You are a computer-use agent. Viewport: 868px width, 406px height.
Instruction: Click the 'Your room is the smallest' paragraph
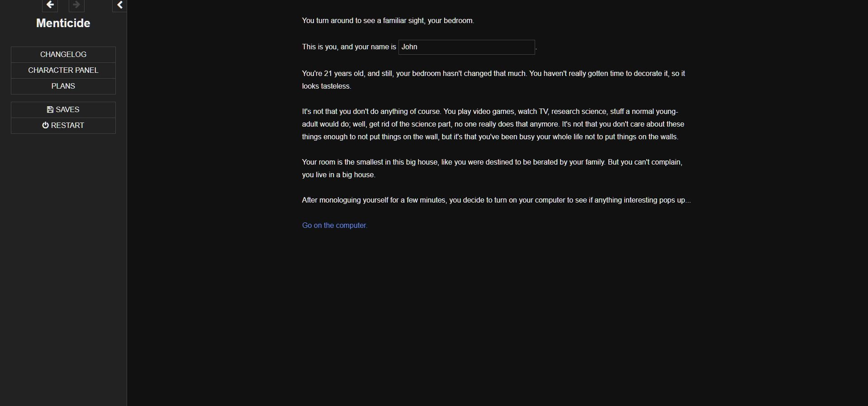(x=492, y=162)
